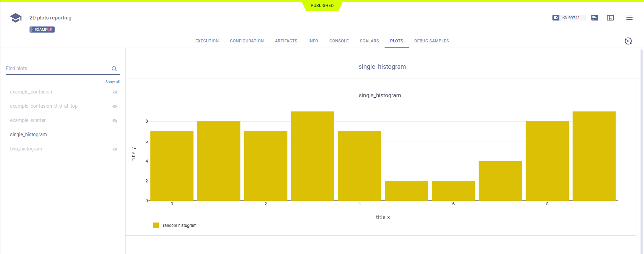Toggle two_histogram plot visibility
Viewport: 644px width, 254px height.
tap(115, 149)
